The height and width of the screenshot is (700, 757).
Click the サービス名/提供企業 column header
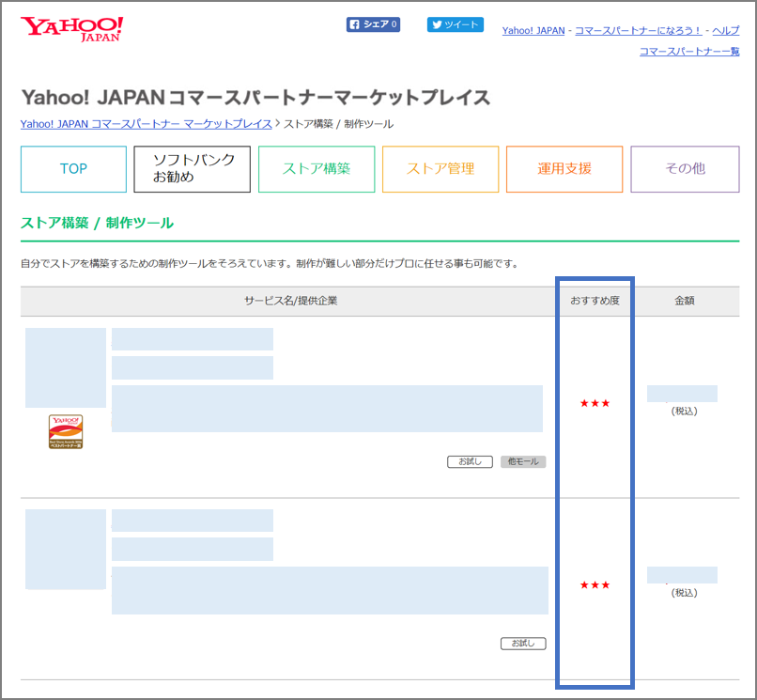pyautogui.click(x=290, y=301)
